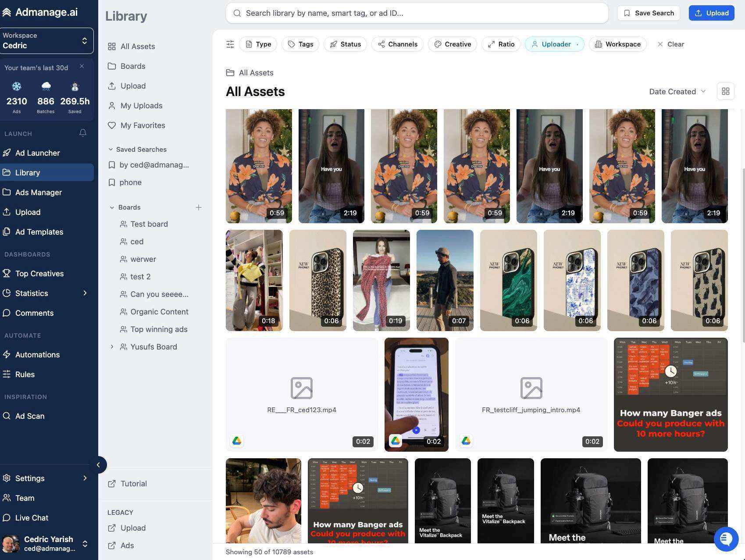745x560 pixels.
Task: Open the Top Creatives dashboard
Action: [39, 273]
